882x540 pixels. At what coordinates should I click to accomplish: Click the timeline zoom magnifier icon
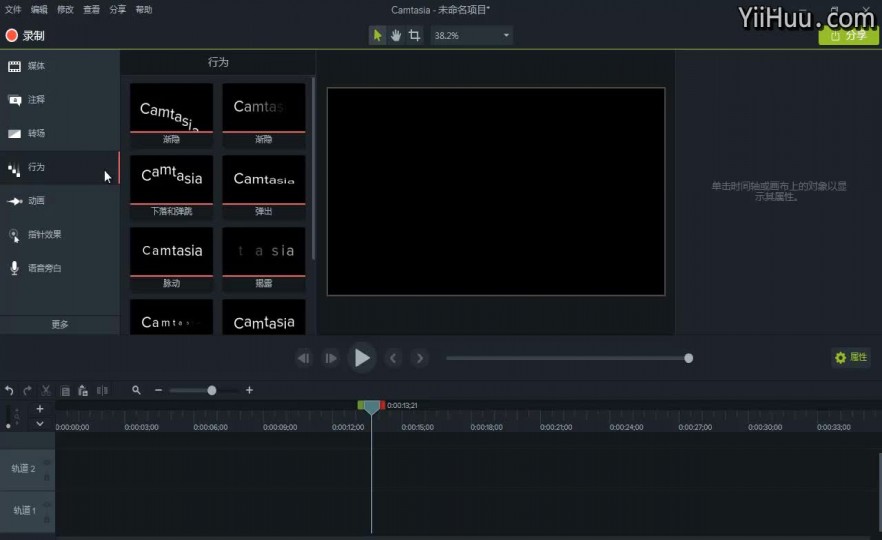[136, 390]
